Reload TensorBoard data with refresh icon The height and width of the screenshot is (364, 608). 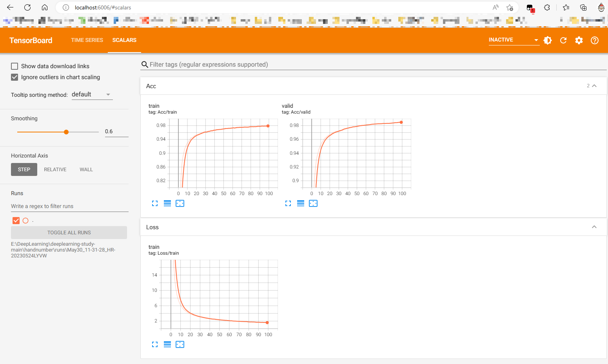click(563, 40)
